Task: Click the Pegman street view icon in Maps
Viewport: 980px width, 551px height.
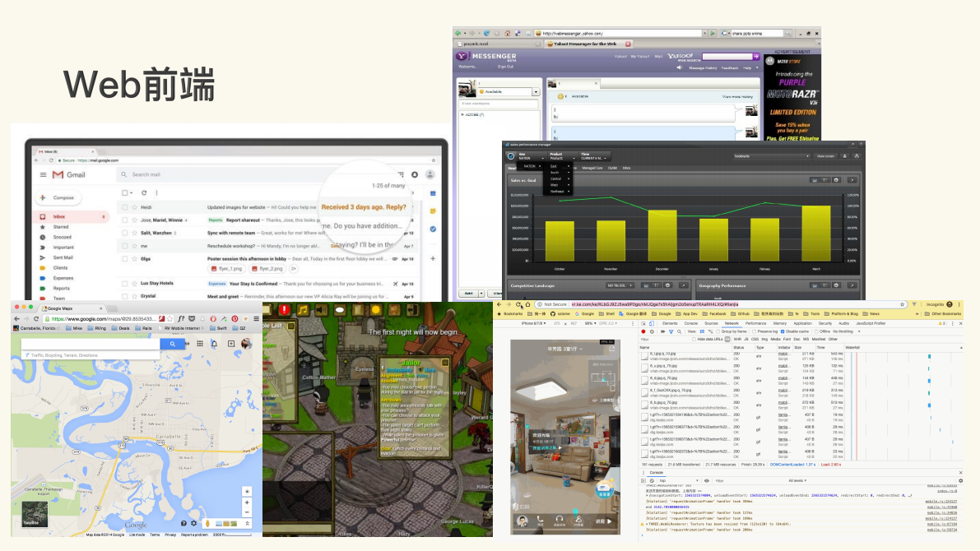Action: point(207,524)
